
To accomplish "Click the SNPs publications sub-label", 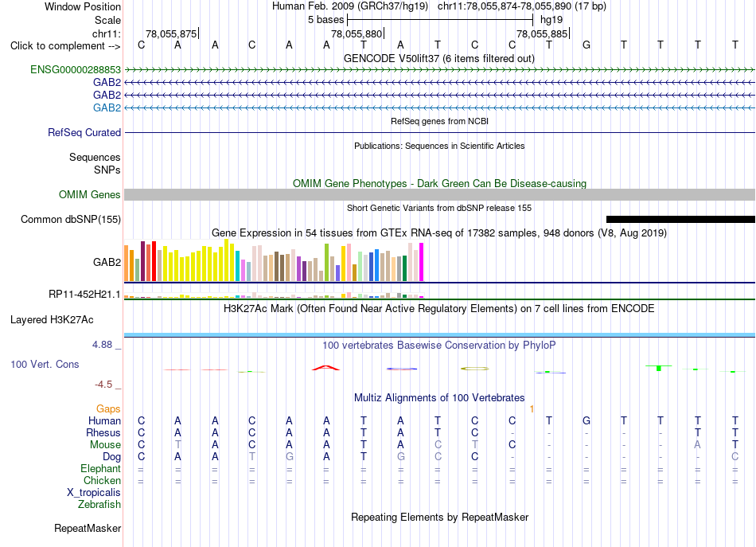I will 107,170.
